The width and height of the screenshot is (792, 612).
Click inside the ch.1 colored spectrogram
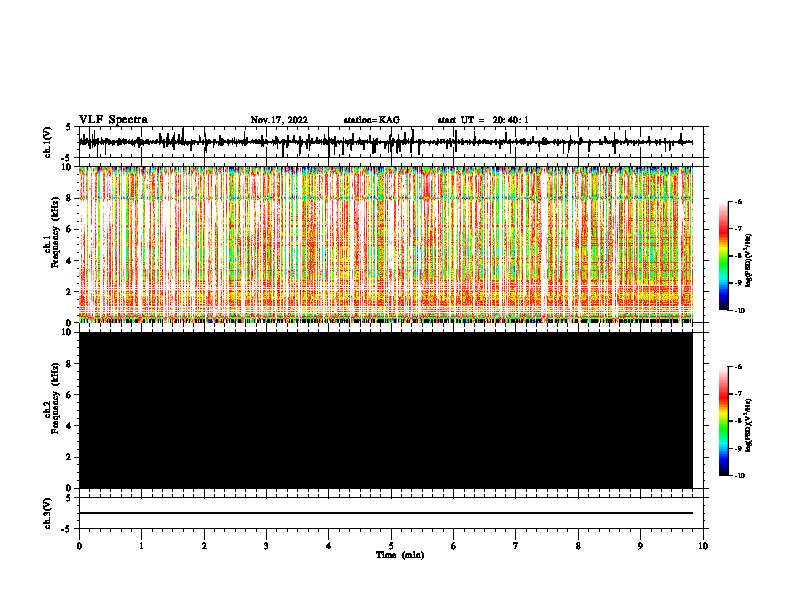[385, 244]
